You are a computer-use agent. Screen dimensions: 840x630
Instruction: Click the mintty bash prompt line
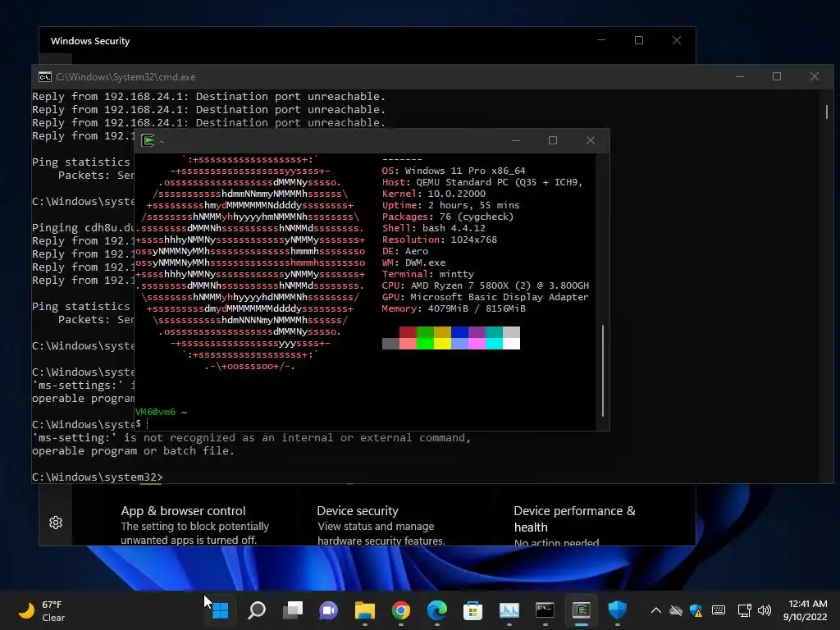point(141,423)
